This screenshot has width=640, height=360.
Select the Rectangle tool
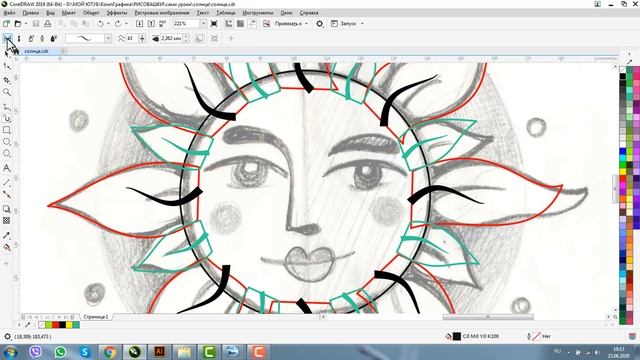(x=7, y=130)
